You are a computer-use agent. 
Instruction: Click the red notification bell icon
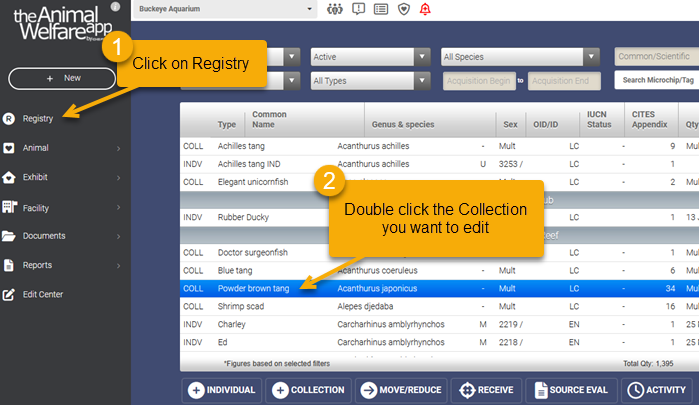point(425,9)
